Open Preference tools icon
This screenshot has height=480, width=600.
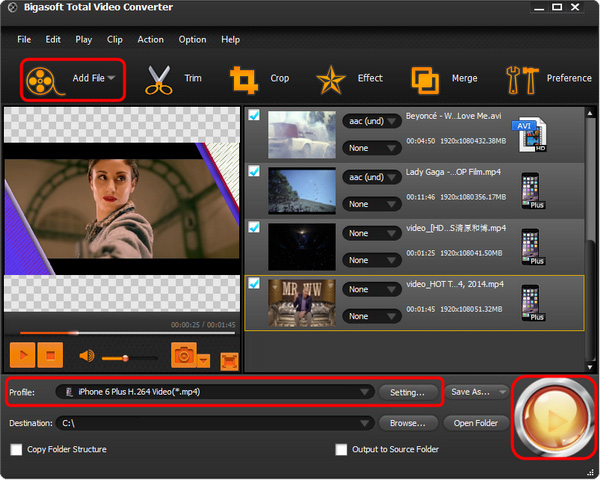(522, 80)
